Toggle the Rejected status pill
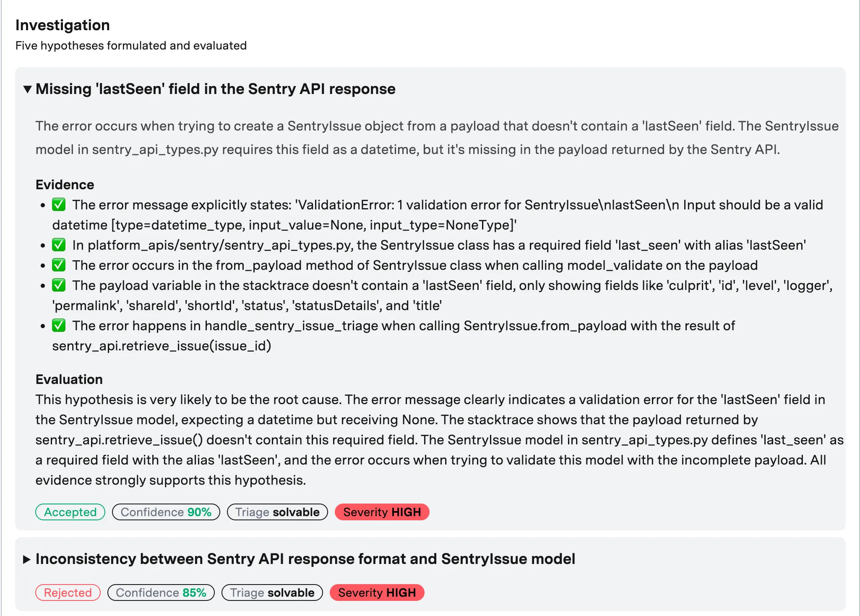The image size is (860, 616). [x=68, y=593]
